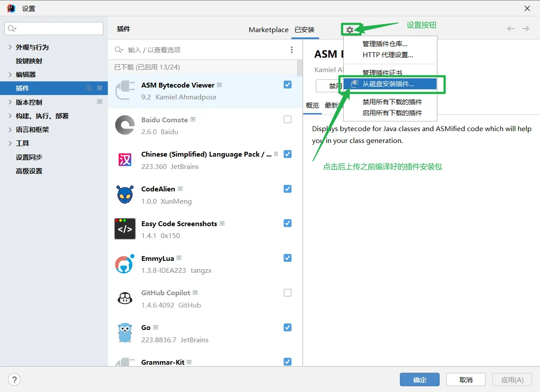The image size is (540, 392).
Task: Select the Easy Code Screenshots plugin name
Action: click(179, 223)
